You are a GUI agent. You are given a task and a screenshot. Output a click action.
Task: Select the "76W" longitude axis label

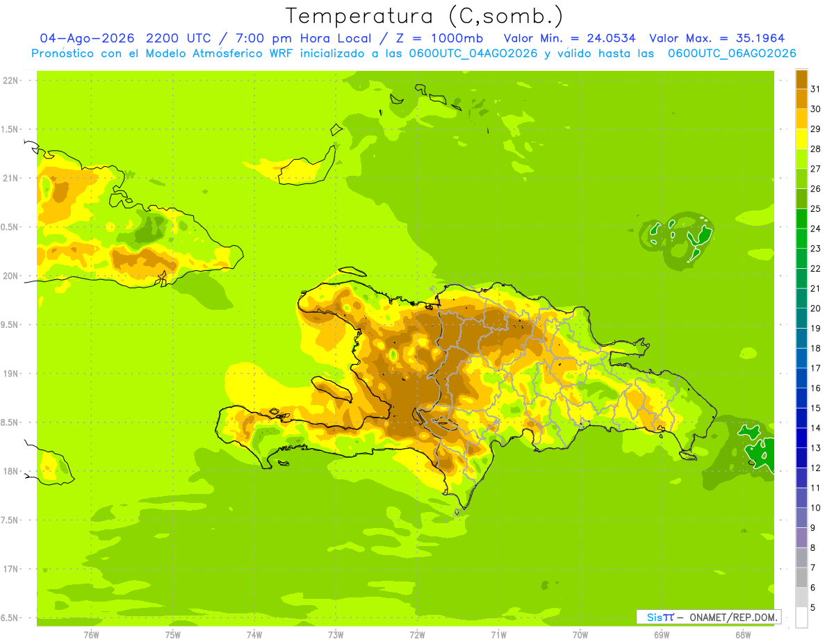pos(91,635)
